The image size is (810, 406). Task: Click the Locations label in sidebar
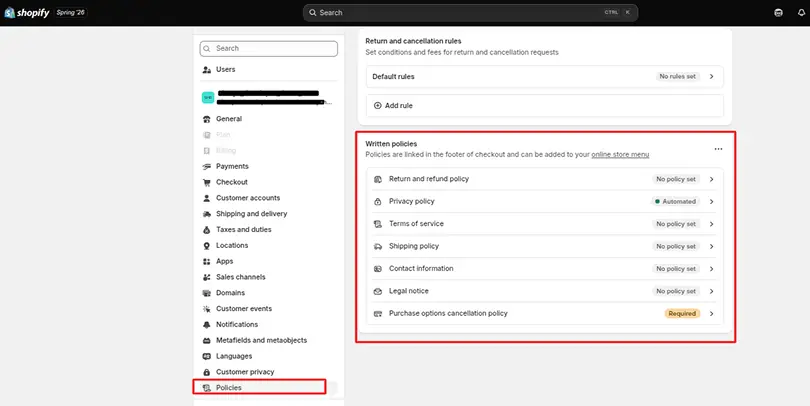point(232,245)
